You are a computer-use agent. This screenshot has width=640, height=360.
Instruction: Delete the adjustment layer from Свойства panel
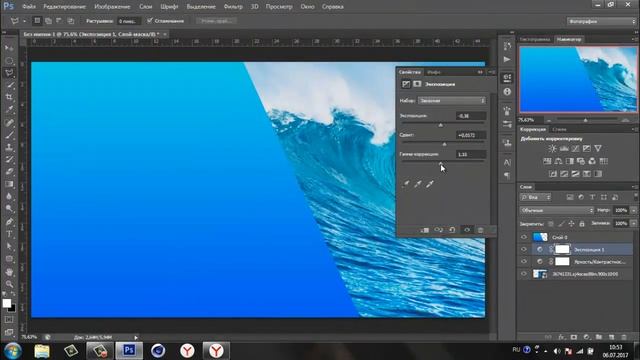480,230
